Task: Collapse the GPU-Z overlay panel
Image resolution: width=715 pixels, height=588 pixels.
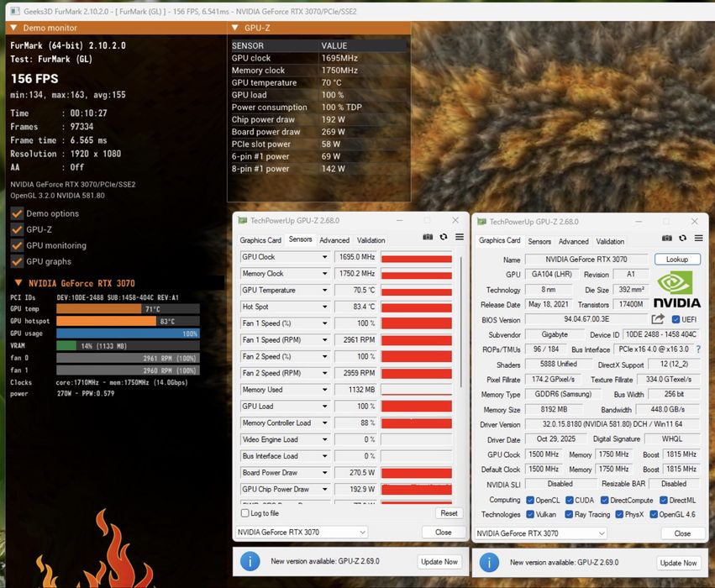Action: coord(235,28)
